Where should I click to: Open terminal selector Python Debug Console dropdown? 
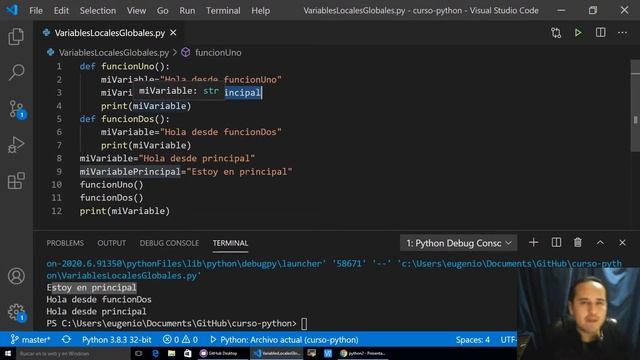tap(458, 243)
